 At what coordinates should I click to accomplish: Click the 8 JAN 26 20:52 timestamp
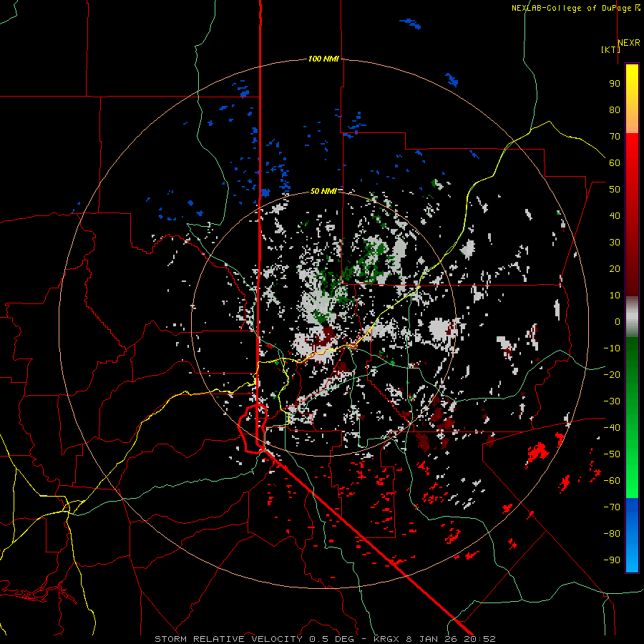pos(451,639)
